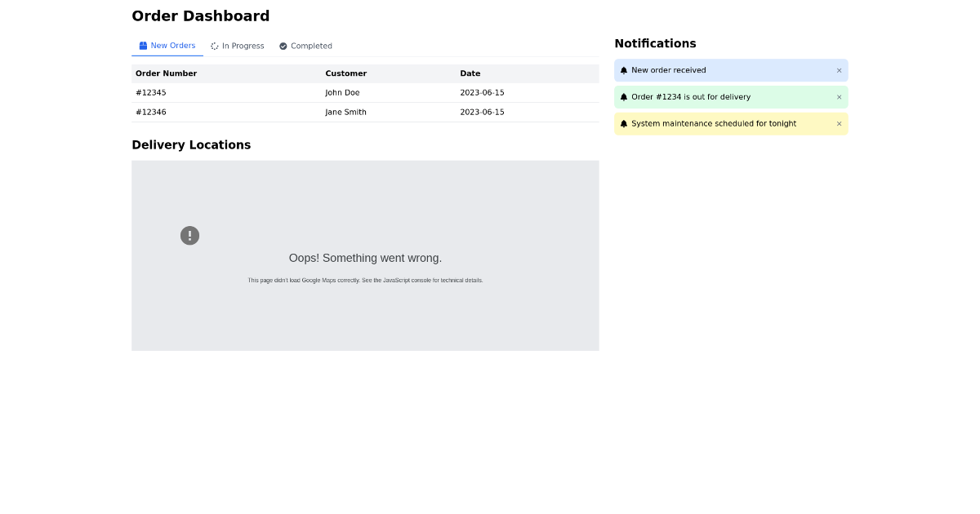Click the bell icon in 'New order received' notification

tap(624, 70)
